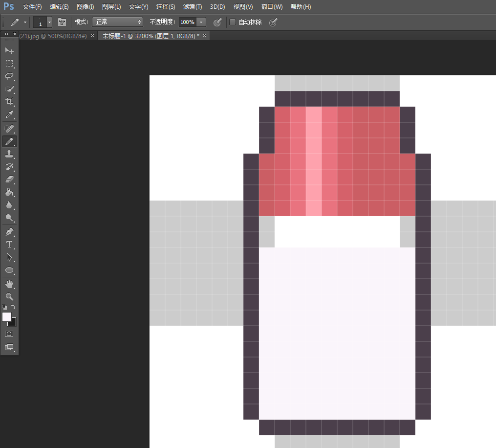Select the Eraser tool

click(9, 179)
